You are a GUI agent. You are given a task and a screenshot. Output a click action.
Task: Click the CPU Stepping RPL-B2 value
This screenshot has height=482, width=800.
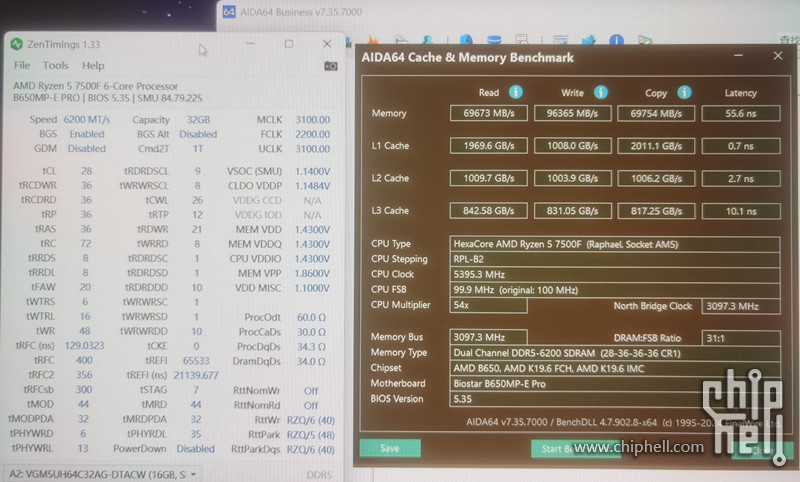(614, 259)
